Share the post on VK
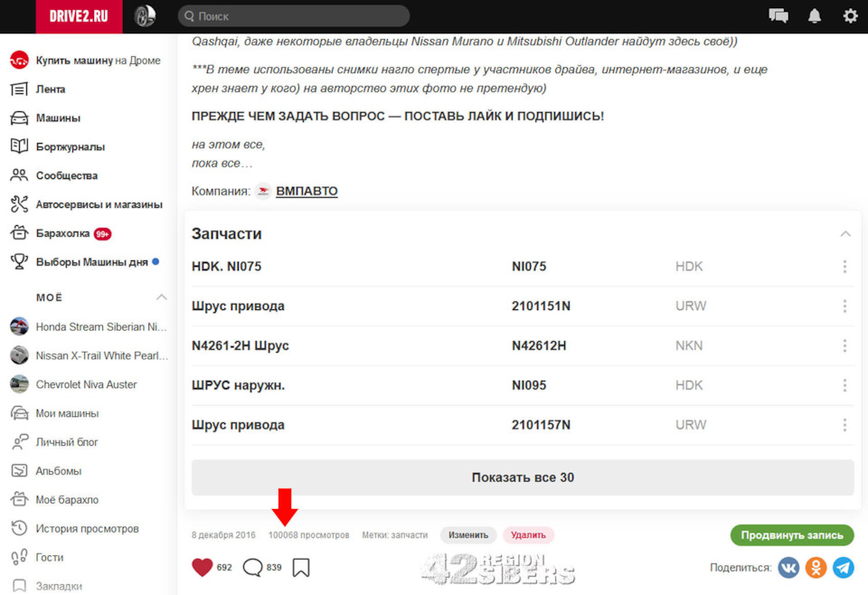Screen dimensions: 868x595 coord(788,567)
